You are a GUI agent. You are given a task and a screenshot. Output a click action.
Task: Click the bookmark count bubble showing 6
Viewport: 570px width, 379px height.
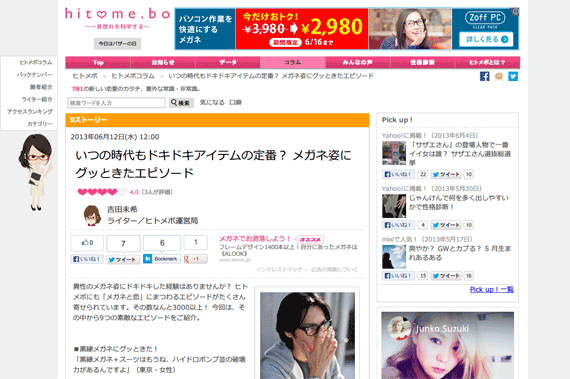(162, 243)
